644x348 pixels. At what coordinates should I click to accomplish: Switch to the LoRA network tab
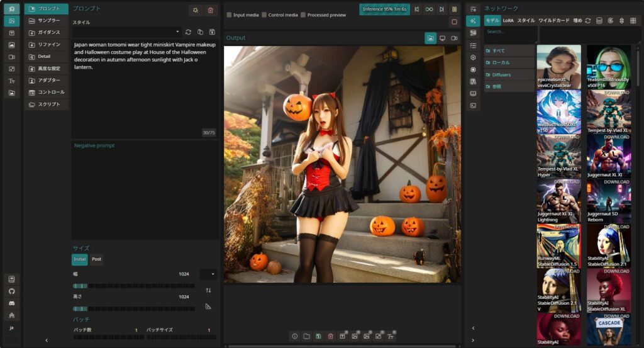[x=508, y=21]
